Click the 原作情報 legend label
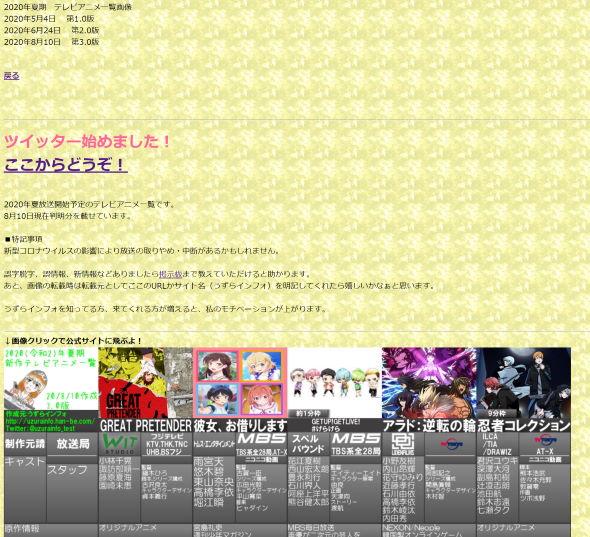The height and width of the screenshot is (537, 590). (x=22, y=528)
